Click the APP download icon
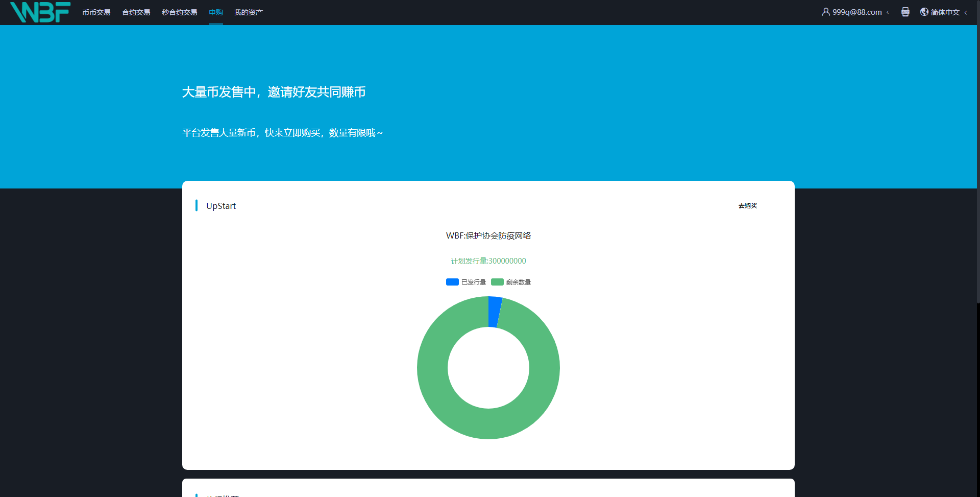The height and width of the screenshot is (497, 980). (905, 12)
